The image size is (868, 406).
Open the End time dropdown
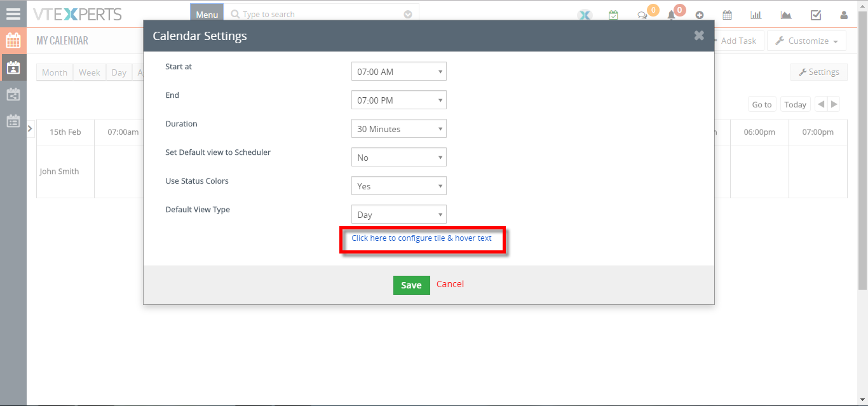[399, 100]
